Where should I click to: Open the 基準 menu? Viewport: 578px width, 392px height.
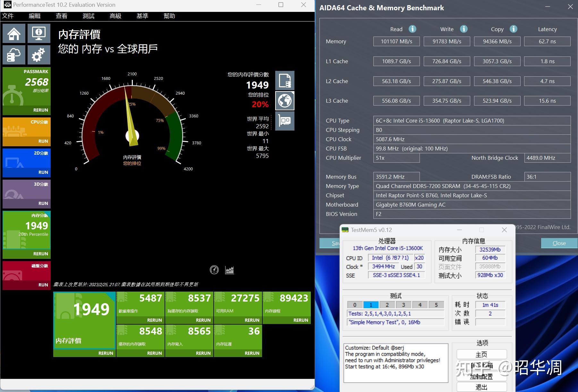[x=142, y=16]
